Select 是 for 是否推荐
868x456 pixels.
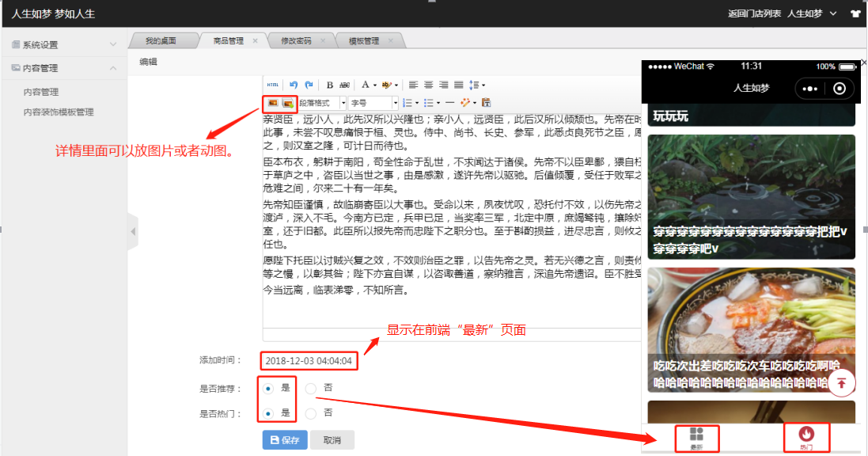click(269, 388)
